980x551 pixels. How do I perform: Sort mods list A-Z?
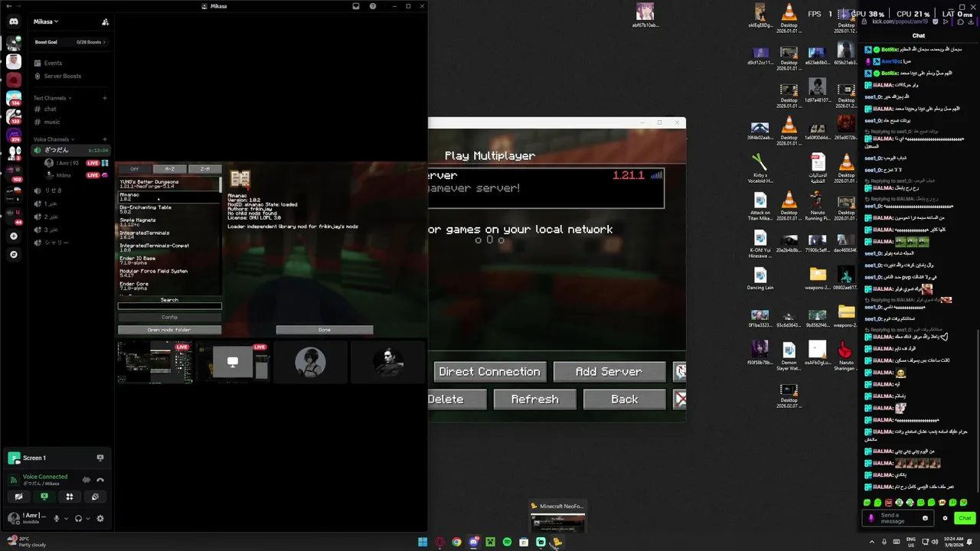[169, 169]
